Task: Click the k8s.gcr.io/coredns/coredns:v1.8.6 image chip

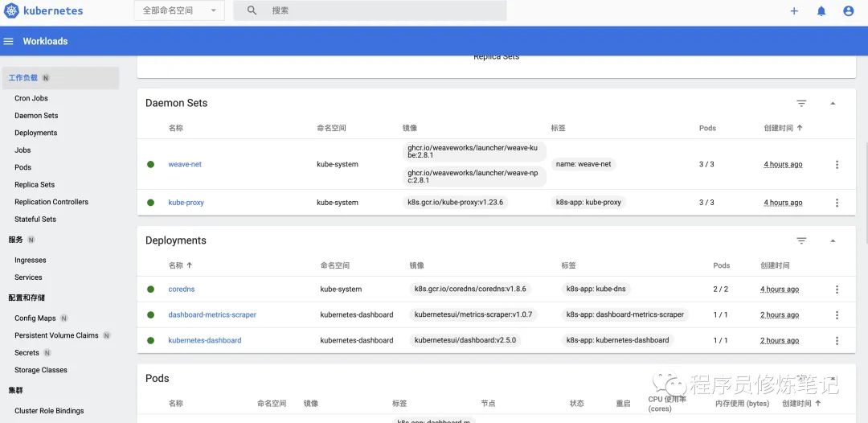Action: (x=470, y=289)
